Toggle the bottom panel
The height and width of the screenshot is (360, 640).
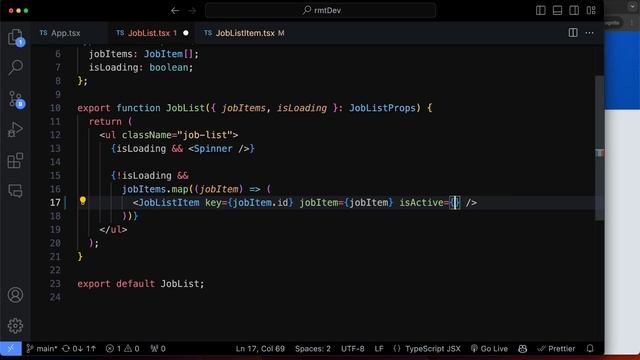[557, 11]
